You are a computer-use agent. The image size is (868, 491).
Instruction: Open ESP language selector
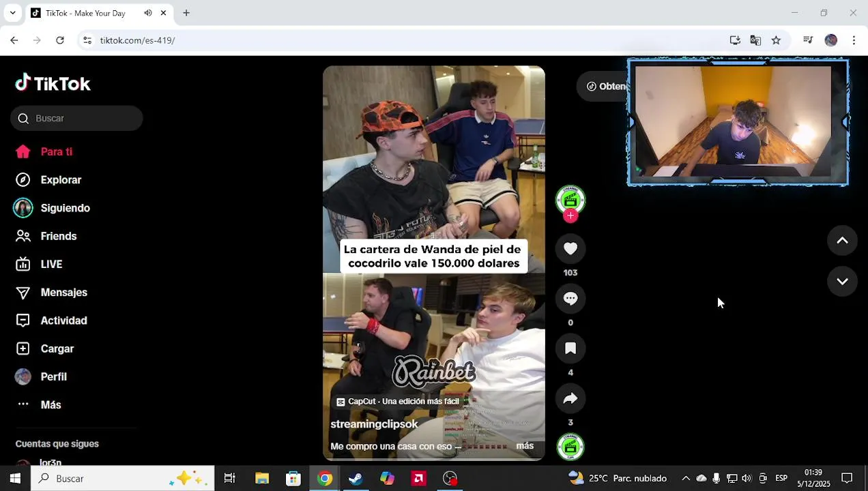click(x=781, y=478)
